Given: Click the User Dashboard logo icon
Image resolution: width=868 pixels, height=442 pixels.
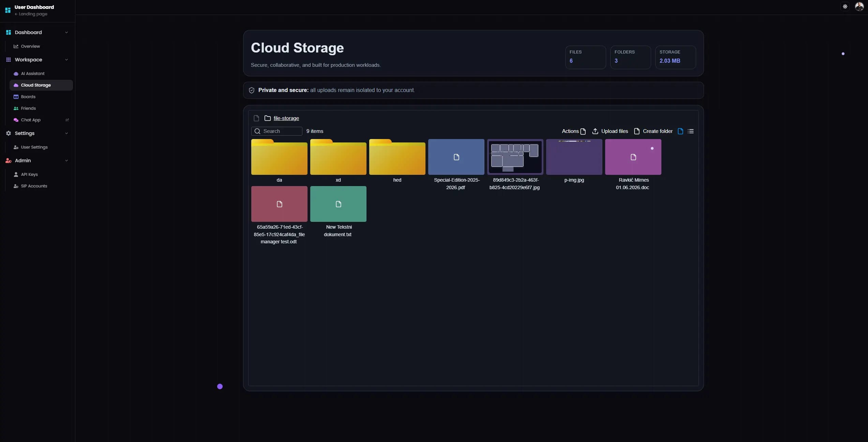Looking at the screenshot, I should point(8,10).
